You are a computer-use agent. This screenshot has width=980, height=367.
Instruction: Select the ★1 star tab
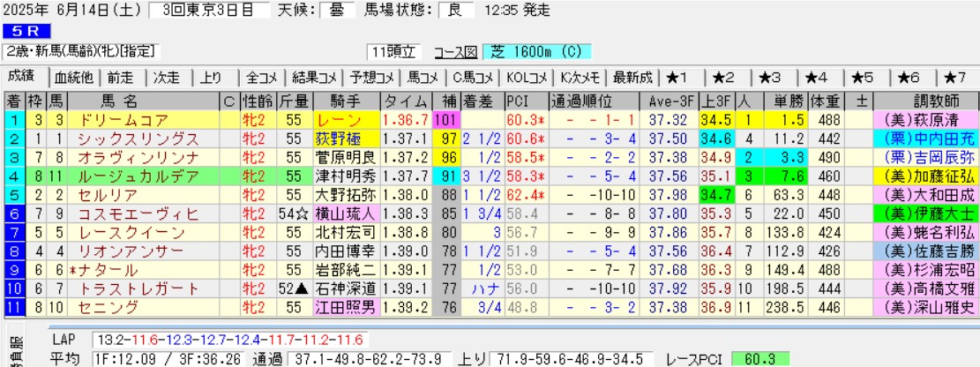[x=682, y=77]
